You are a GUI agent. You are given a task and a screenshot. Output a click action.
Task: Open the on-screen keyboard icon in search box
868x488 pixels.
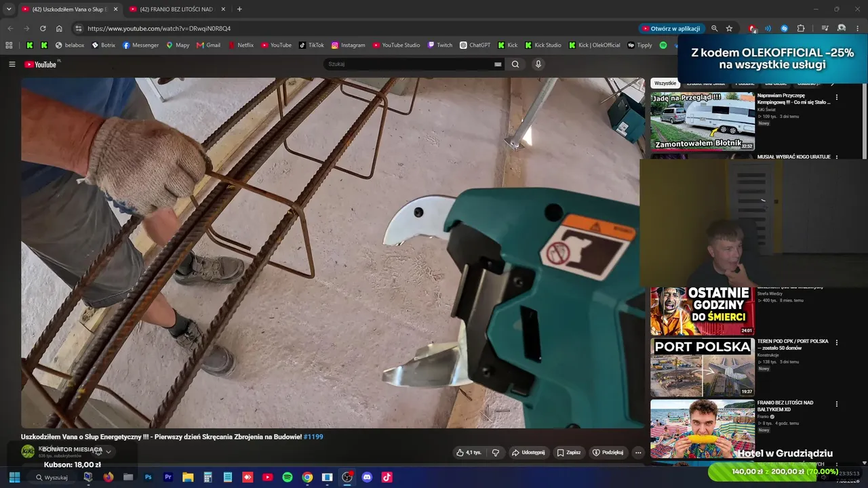(498, 64)
